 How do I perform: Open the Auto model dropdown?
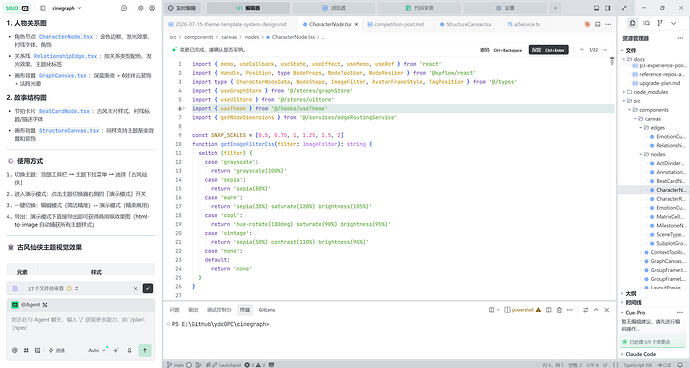point(97,350)
